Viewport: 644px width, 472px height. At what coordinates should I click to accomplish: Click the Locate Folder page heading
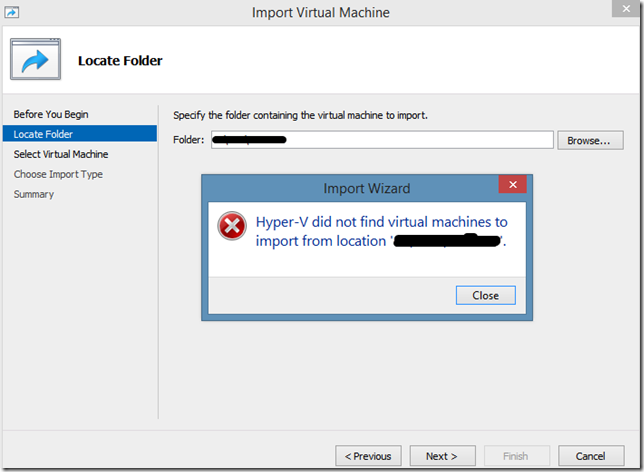[120, 61]
